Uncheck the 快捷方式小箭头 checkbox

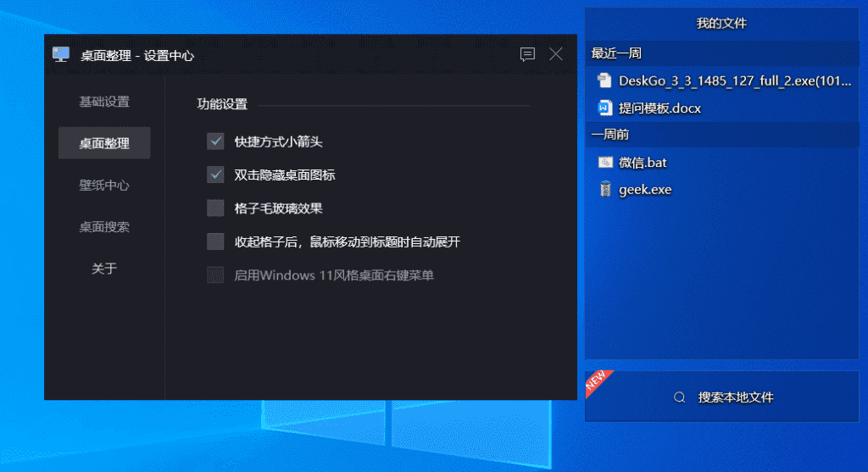click(x=215, y=142)
